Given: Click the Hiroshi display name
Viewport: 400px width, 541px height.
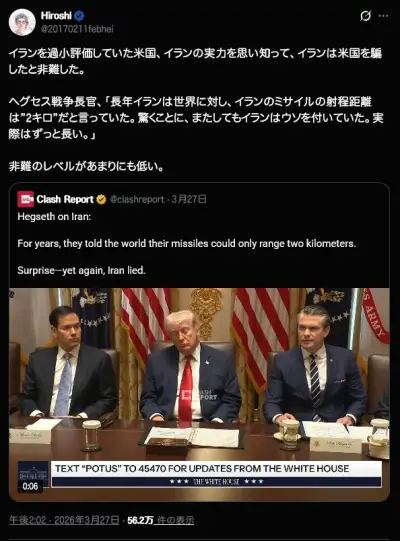Looking at the screenshot, I should (x=56, y=16).
